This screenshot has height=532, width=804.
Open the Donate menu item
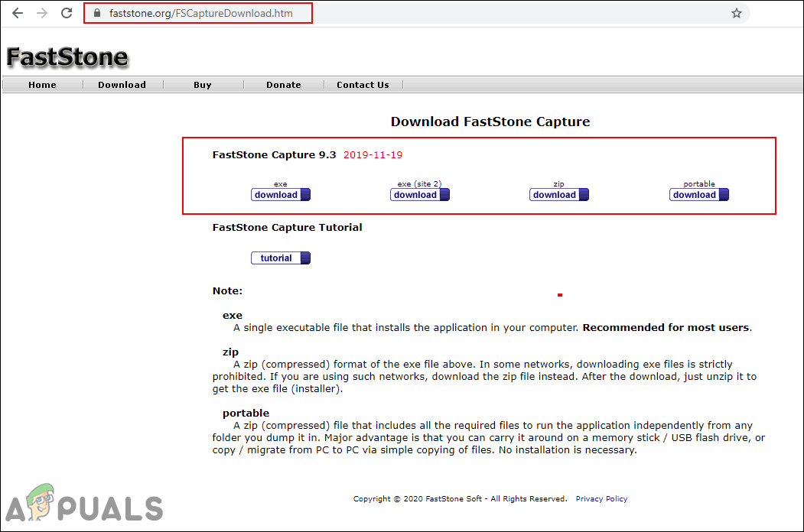click(284, 85)
